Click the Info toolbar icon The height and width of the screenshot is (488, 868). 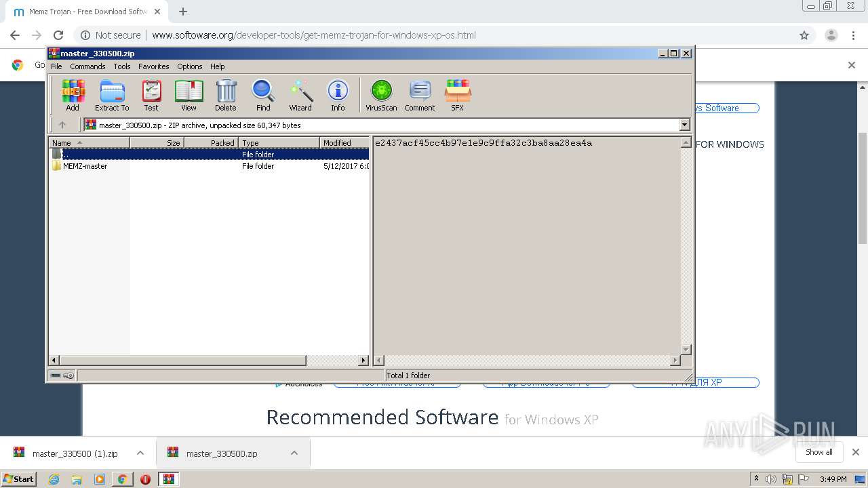click(338, 95)
